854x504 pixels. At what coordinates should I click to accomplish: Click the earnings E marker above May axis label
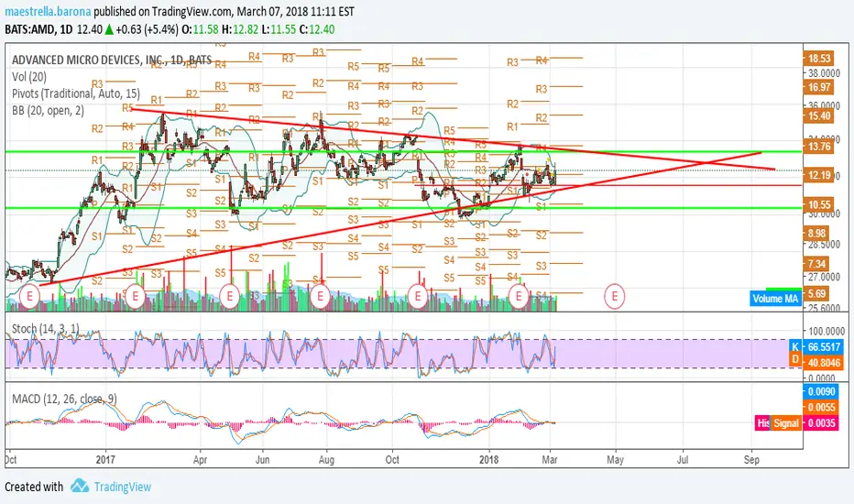[615, 296]
